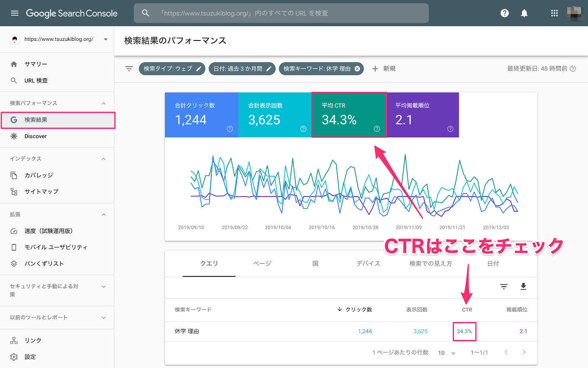Image resolution: width=588 pixels, height=368 pixels.
Task: Collapse the 拡張 section
Action: coord(104,215)
